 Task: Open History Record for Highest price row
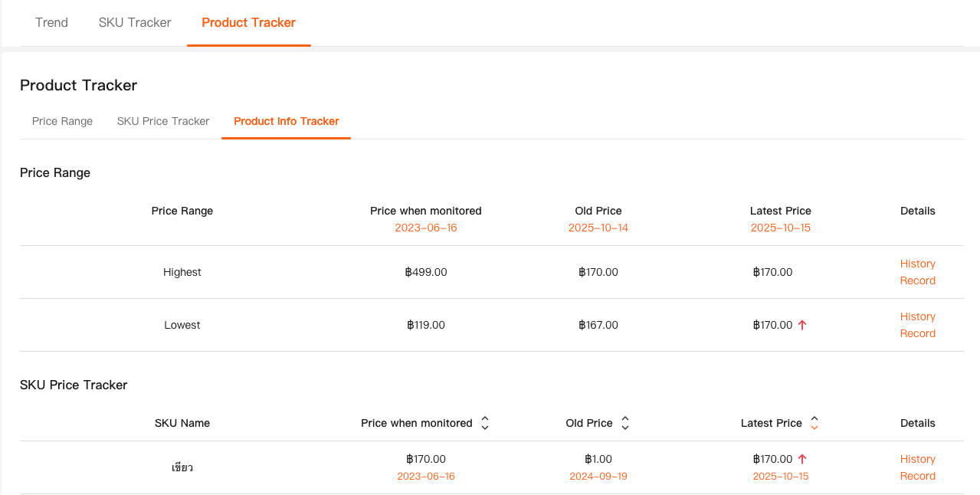click(x=917, y=272)
